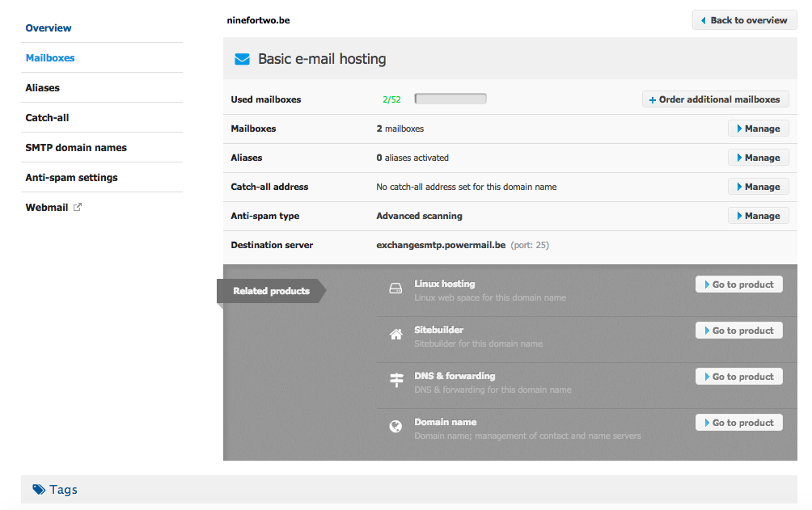The height and width of the screenshot is (510, 812).
Task: Click the envelope icon beside Basic e-mail hosting
Action: pyautogui.click(x=241, y=59)
